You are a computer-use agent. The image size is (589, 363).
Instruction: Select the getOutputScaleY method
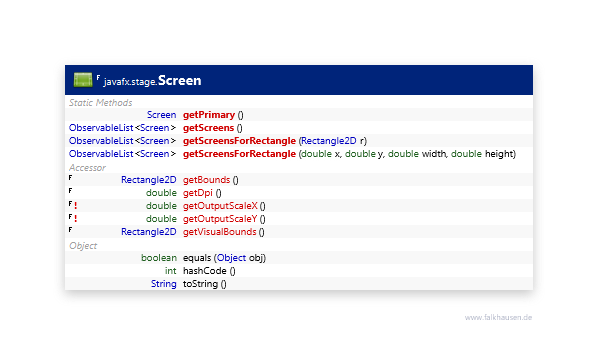[220, 219]
